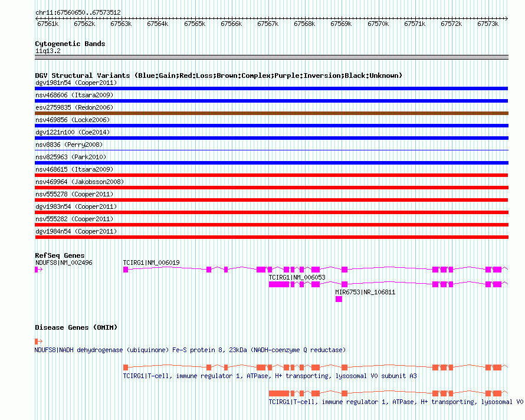Screen dimensions: 525x420
Task: Click the nsv555282 (Cooper2011) variant label
Action: coord(74,219)
